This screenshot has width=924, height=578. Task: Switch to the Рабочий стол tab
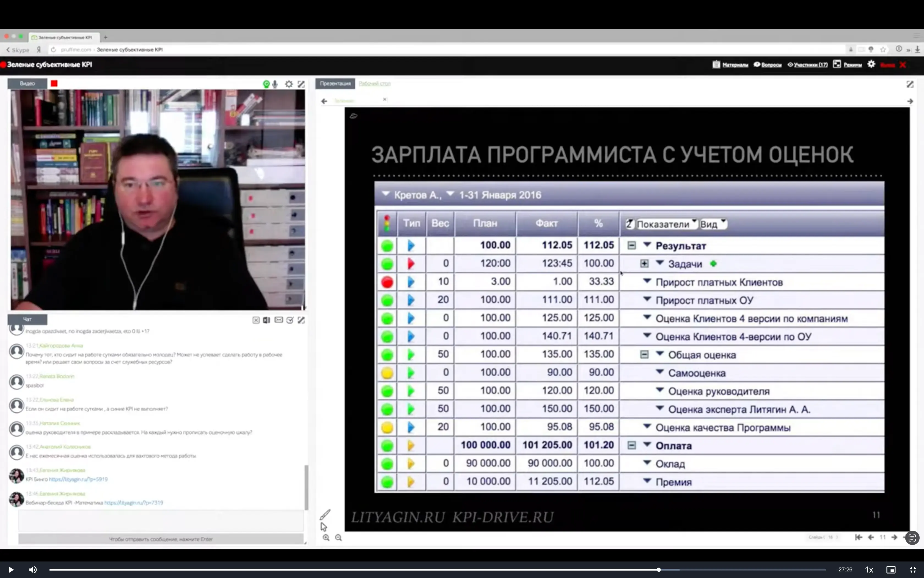tap(375, 83)
